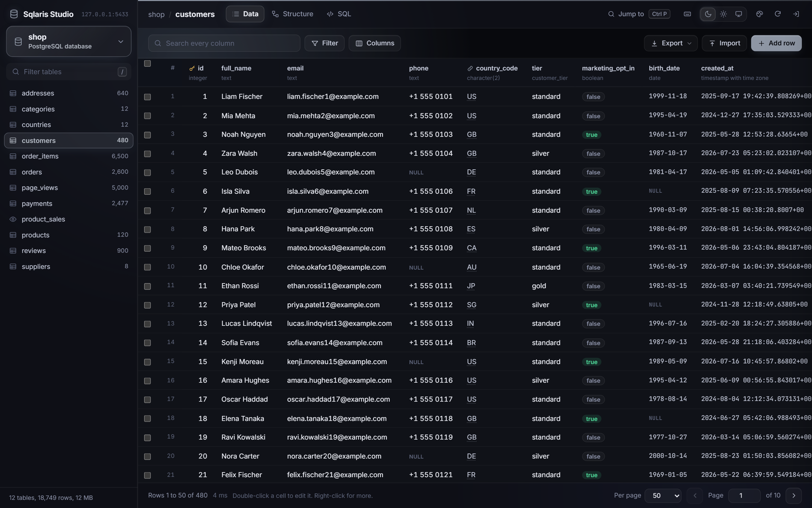Click the Import button
The height and width of the screenshot is (508, 812).
(x=724, y=43)
